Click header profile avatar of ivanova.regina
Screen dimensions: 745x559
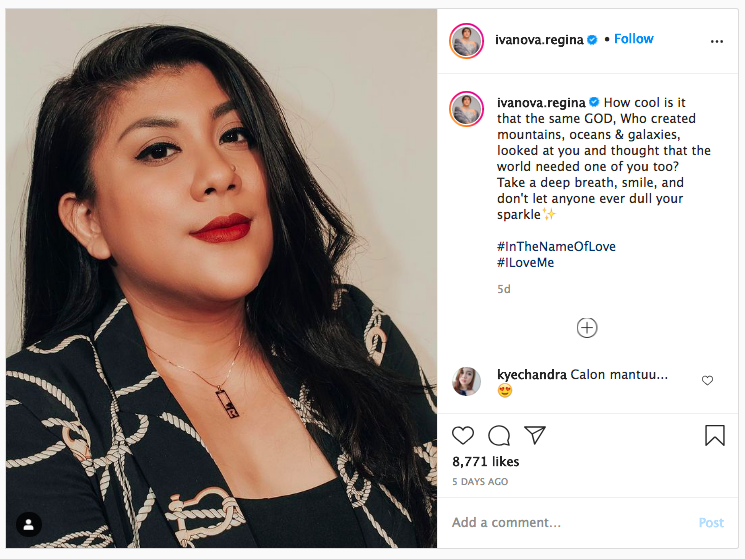click(x=466, y=41)
